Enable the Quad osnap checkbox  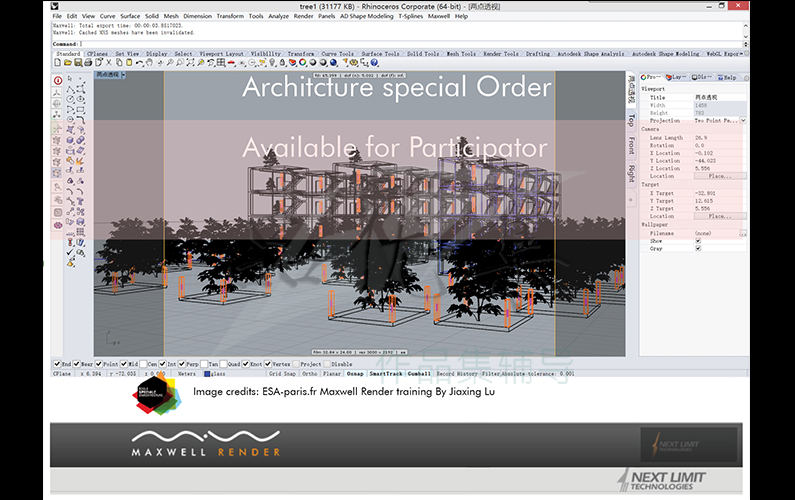click(223, 364)
